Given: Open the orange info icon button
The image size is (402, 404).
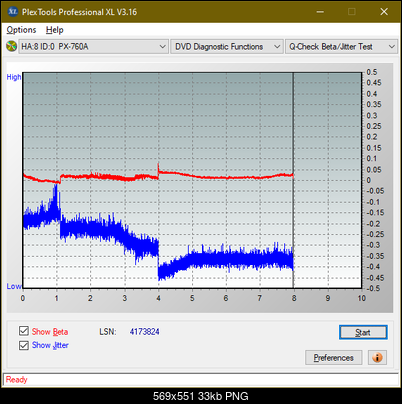Looking at the screenshot, I should pyautogui.click(x=377, y=358).
